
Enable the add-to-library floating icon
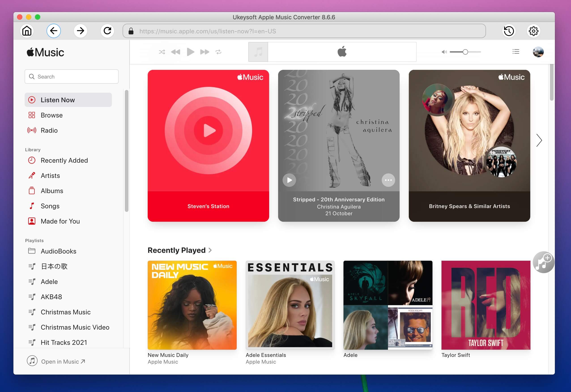[542, 260]
